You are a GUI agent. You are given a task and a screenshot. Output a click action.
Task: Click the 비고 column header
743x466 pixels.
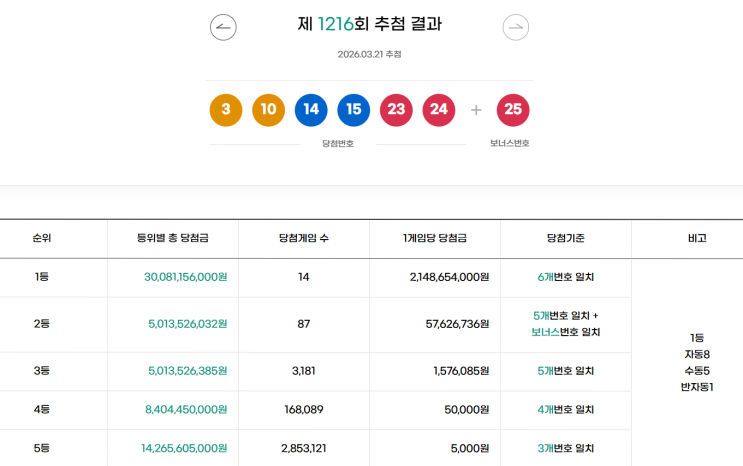[697, 238]
